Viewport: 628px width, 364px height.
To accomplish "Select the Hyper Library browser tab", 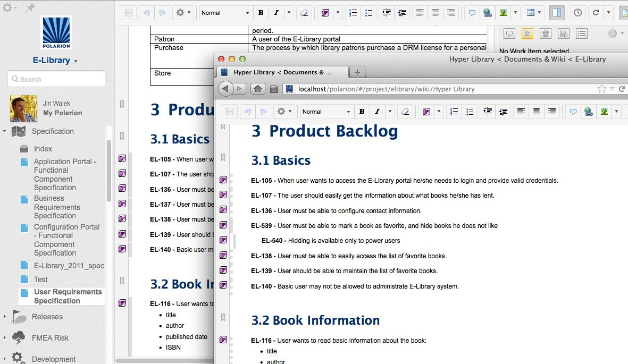I will point(282,72).
